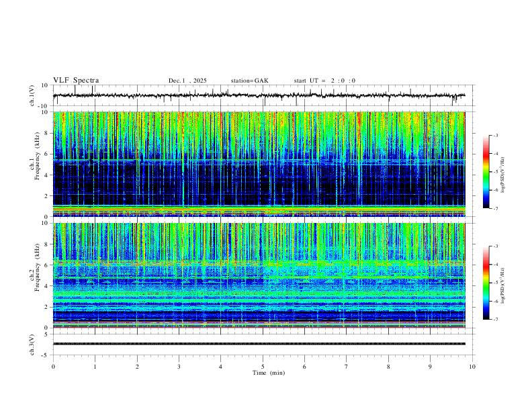The image size is (532, 411).
Task: Click time-axis tick label "6"
Action: 305,367
